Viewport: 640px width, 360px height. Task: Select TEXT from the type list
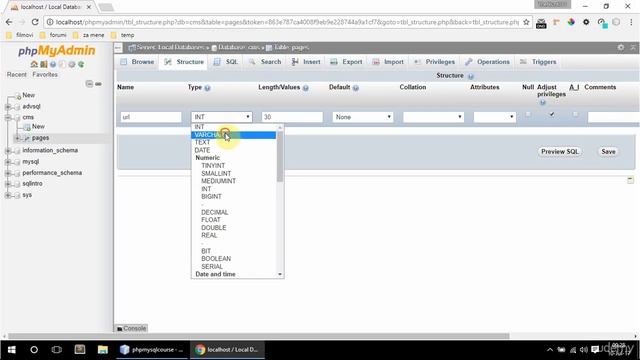point(233,142)
